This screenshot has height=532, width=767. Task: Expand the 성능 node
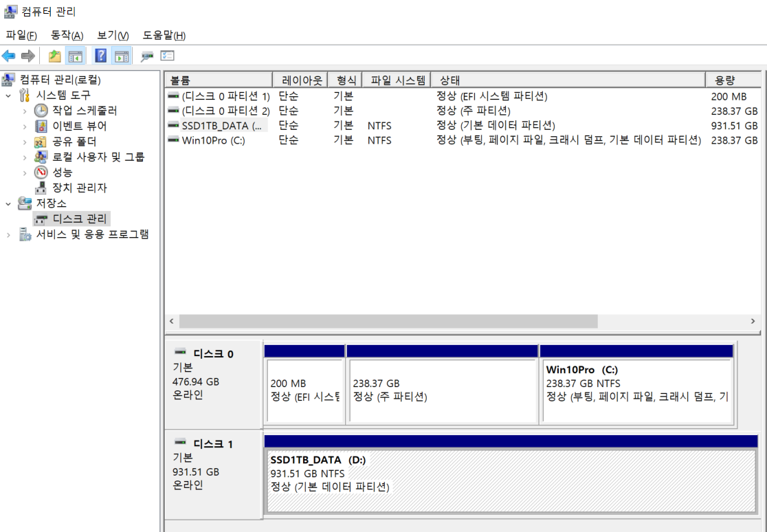click(25, 173)
